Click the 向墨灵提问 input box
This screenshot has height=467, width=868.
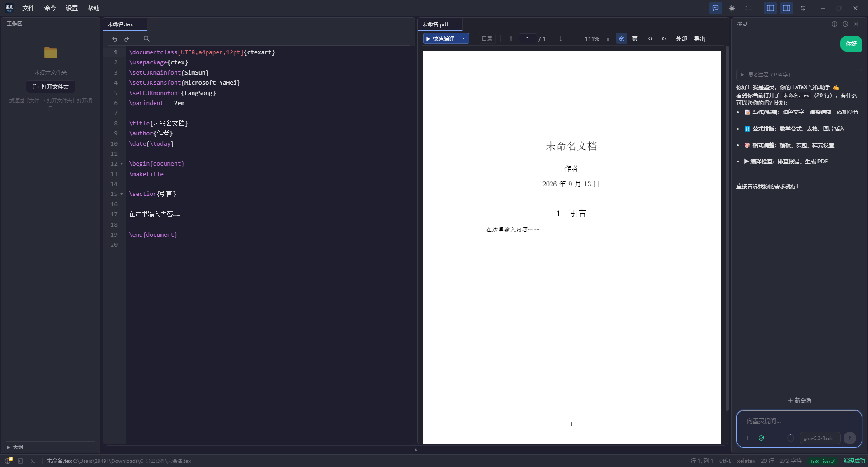(799, 421)
